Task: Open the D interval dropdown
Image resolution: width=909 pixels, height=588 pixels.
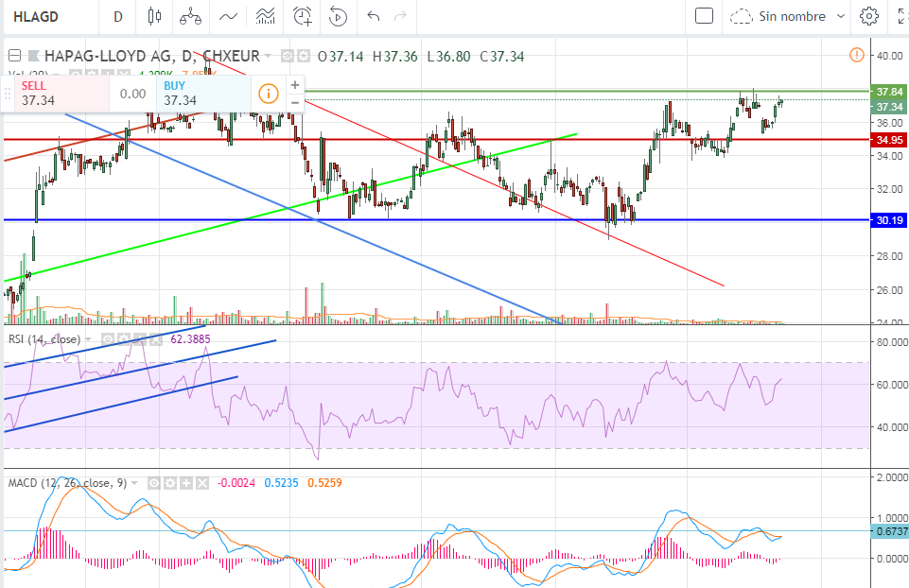Action: pyautogui.click(x=118, y=16)
